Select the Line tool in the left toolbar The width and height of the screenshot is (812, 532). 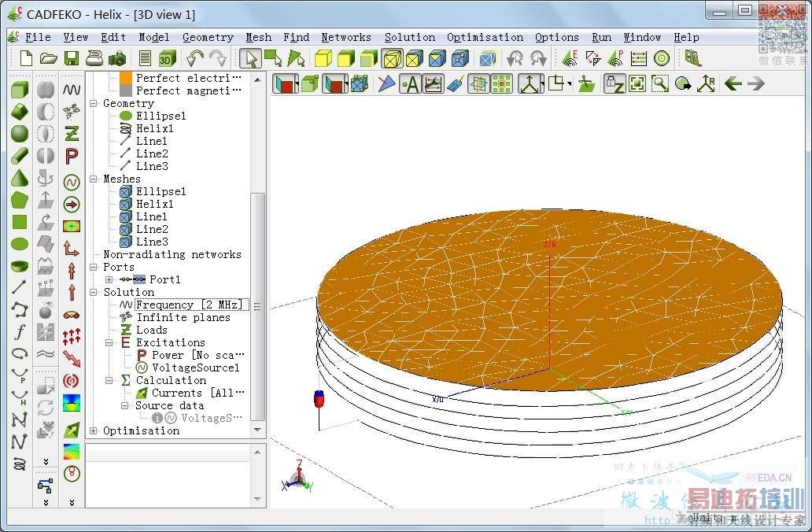pyautogui.click(x=20, y=286)
